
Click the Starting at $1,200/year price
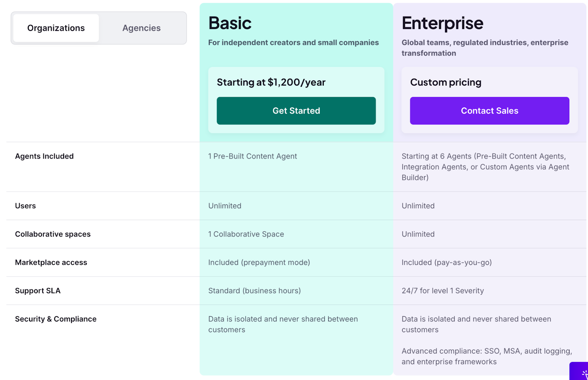tap(271, 82)
